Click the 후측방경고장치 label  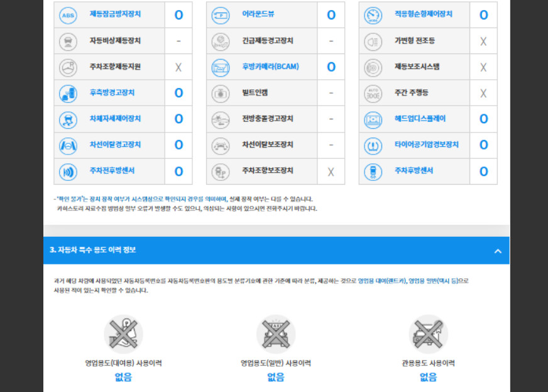(x=112, y=92)
